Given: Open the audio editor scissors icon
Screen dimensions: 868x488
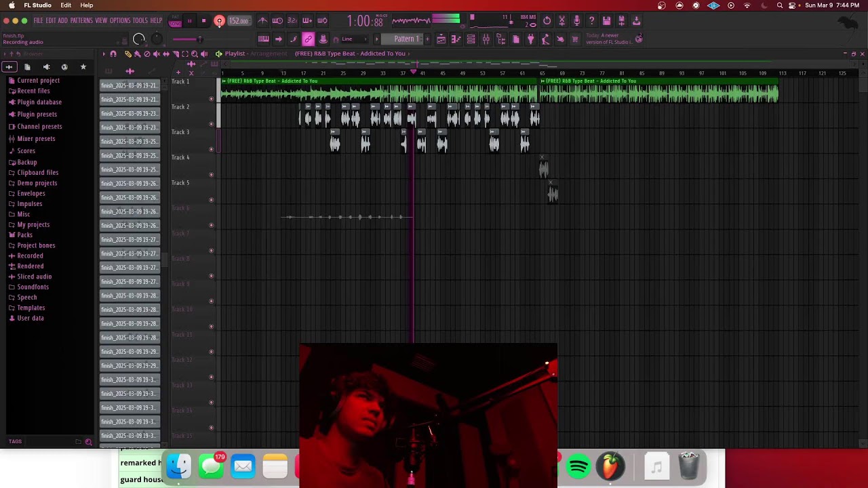Looking at the screenshot, I should pos(562,21).
